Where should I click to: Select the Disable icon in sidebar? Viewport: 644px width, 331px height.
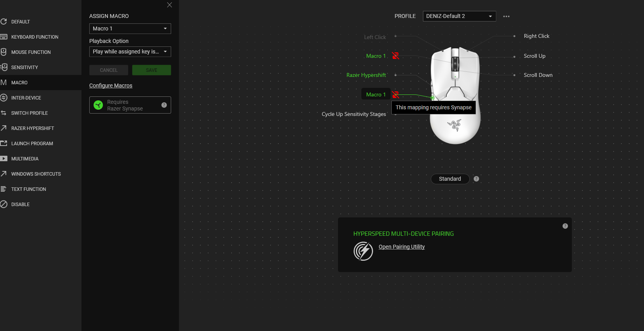click(4, 204)
